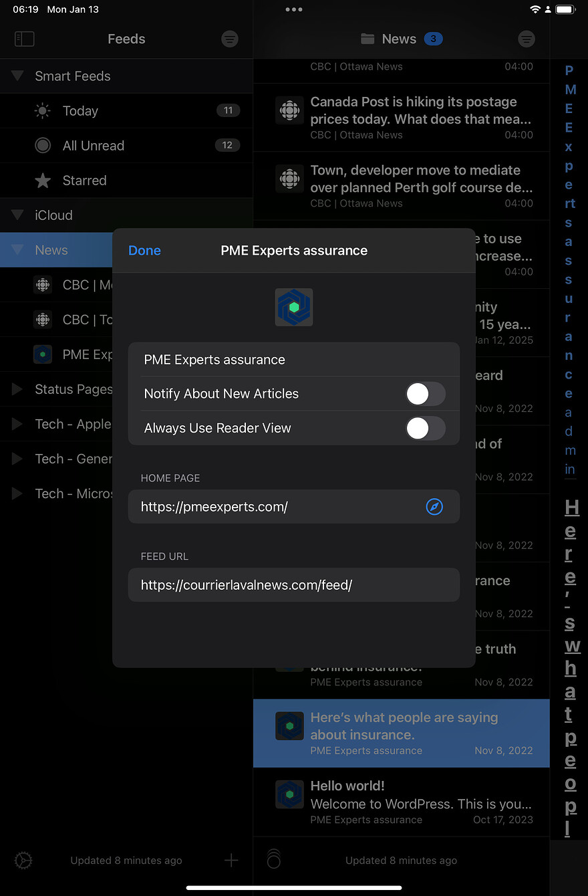This screenshot has width=588, height=896.
Task: Select the All Unread circle icon
Action: [x=43, y=146]
